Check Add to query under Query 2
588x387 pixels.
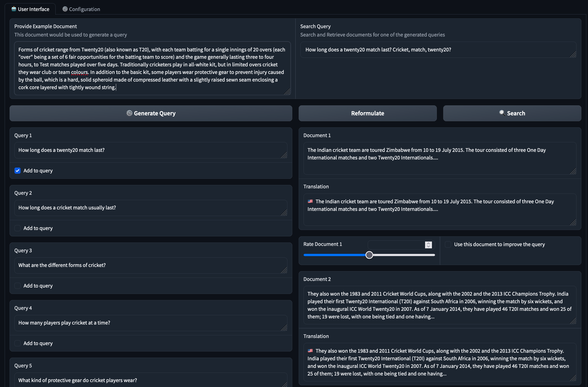[18, 228]
